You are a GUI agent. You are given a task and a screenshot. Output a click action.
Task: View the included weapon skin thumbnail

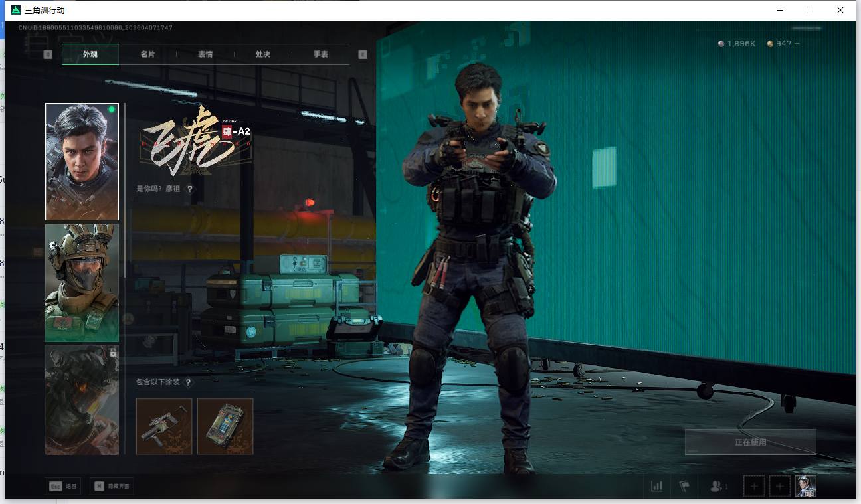[x=164, y=426]
